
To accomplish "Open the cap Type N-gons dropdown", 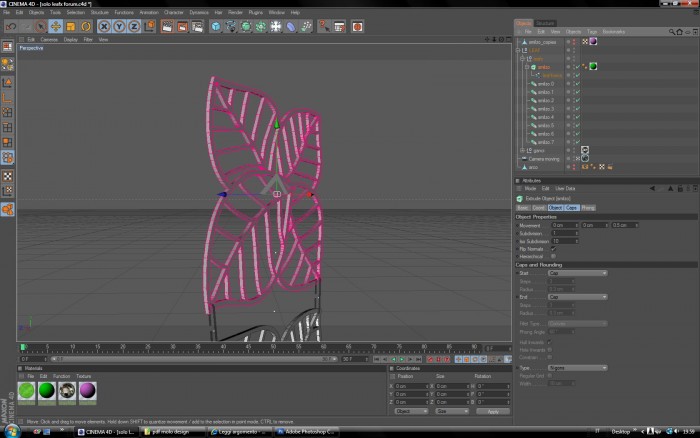I will pyautogui.click(x=577, y=368).
